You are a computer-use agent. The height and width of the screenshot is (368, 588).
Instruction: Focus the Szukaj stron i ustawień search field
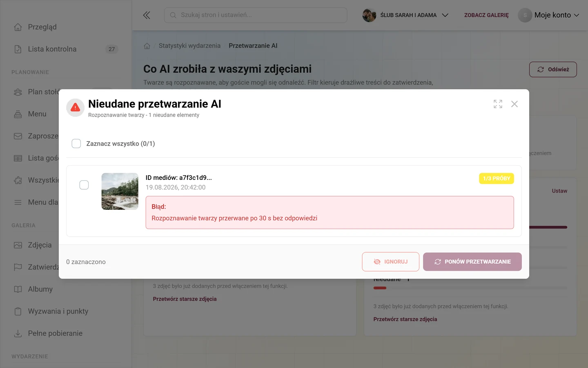tap(256, 15)
